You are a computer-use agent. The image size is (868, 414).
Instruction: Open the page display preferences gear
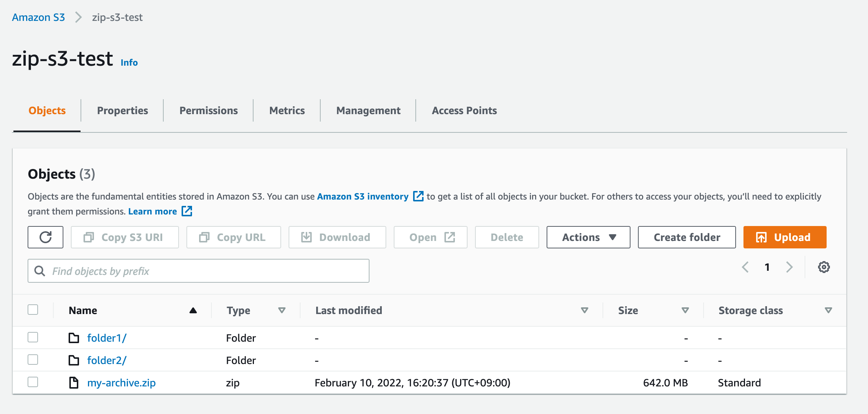click(824, 267)
